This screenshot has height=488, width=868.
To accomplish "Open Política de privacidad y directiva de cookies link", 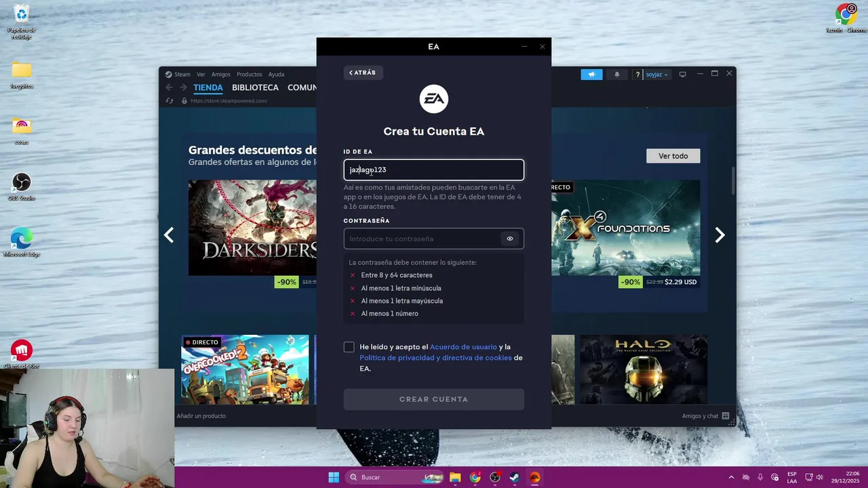I will tap(435, 358).
